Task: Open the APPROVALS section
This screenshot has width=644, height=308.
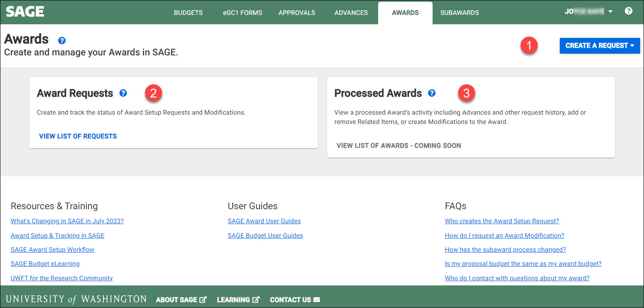Action: [x=296, y=13]
